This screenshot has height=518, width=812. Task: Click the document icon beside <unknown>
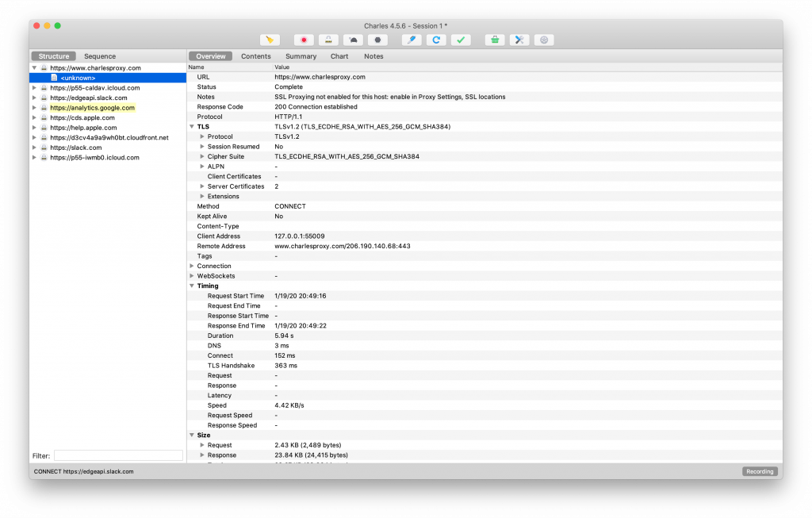54,78
